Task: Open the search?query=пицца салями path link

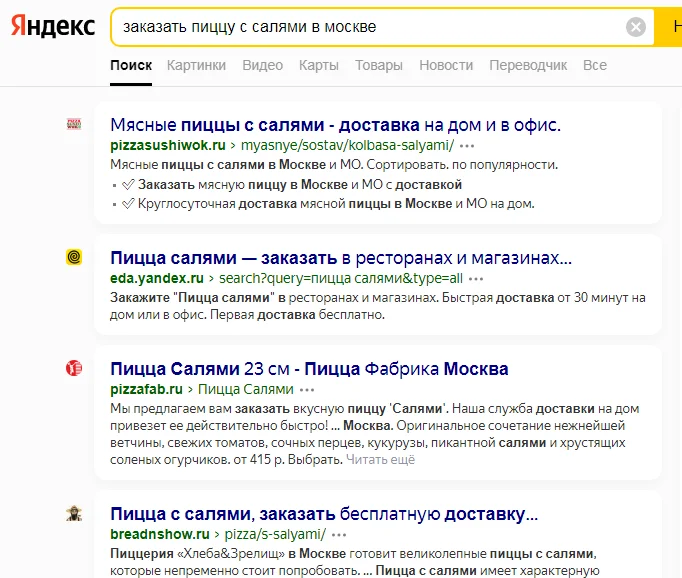Action: (x=341, y=278)
